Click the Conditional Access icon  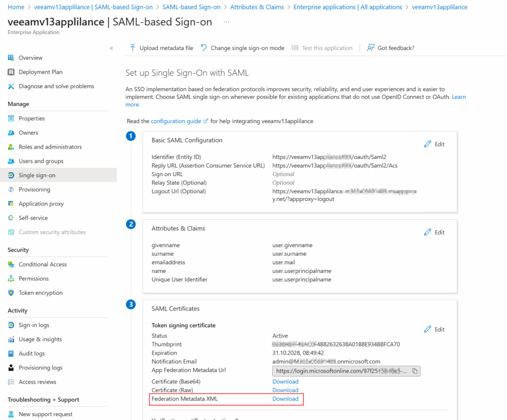coord(11,264)
